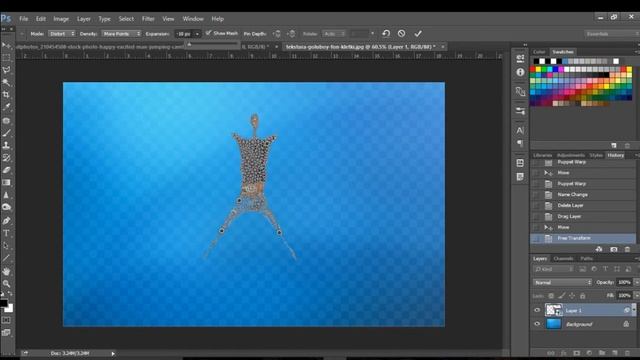Create new swatch from foreground color

(613, 146)
